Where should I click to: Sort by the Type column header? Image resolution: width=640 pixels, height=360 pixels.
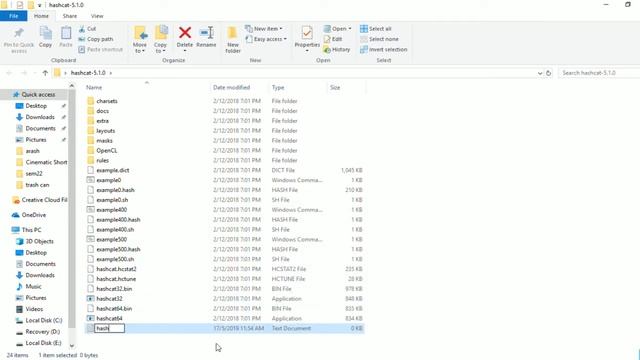pos(278,87)
